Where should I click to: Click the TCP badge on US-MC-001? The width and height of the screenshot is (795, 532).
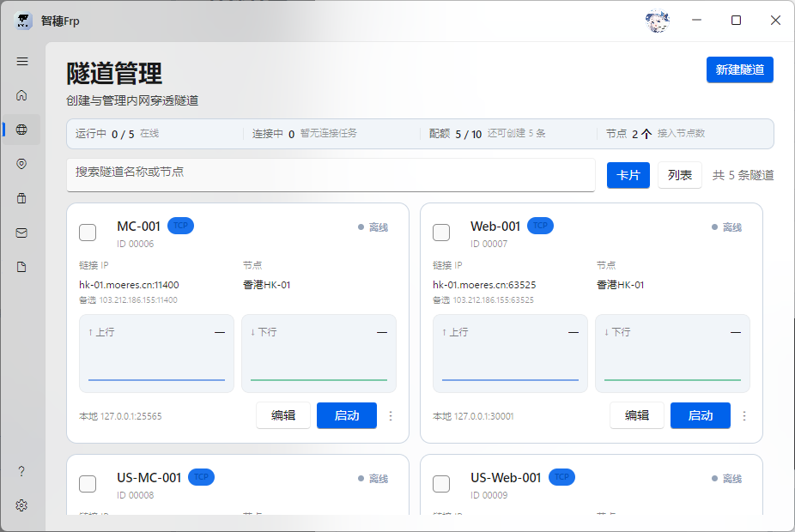(x=201, y=477)
